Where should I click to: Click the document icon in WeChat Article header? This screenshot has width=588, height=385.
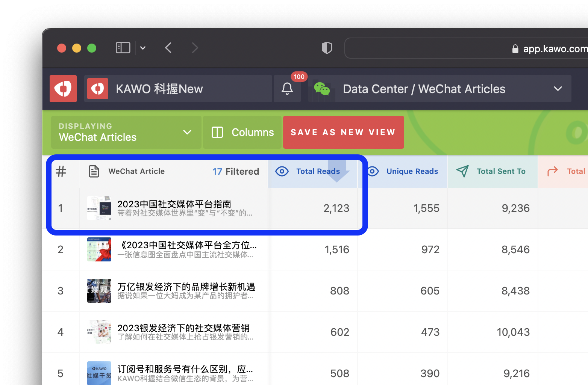click(x=94, y=171)
